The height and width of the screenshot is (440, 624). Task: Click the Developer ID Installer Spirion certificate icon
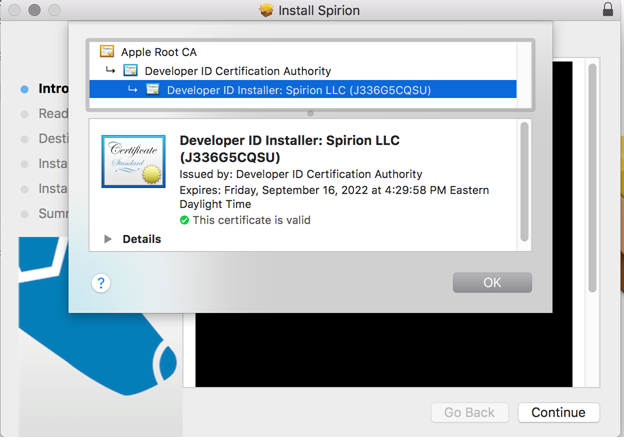(x=152, y=89)
